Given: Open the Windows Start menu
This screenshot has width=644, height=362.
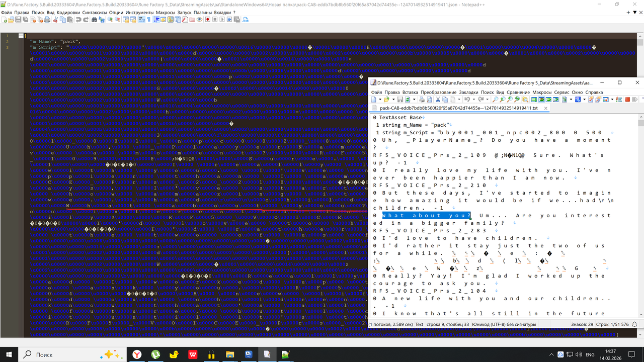Looking at the screenshot, I should tap(9, 354).
